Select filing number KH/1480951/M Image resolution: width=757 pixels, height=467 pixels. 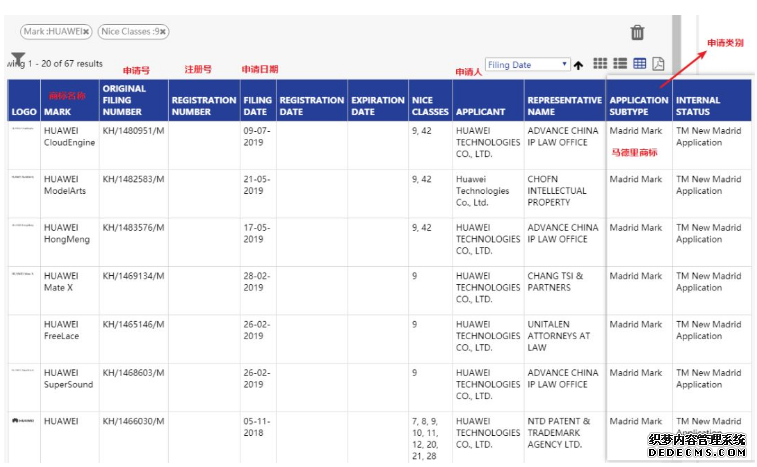[133, 131]
